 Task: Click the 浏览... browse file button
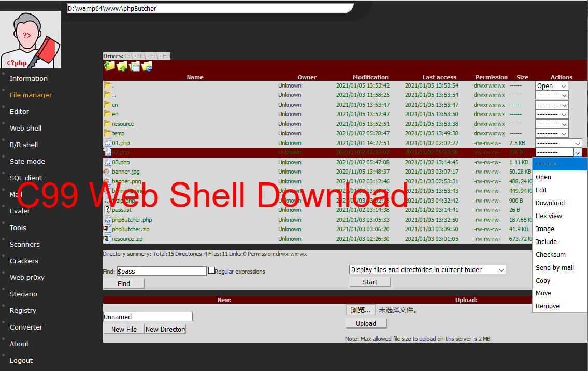pos(361,310)
